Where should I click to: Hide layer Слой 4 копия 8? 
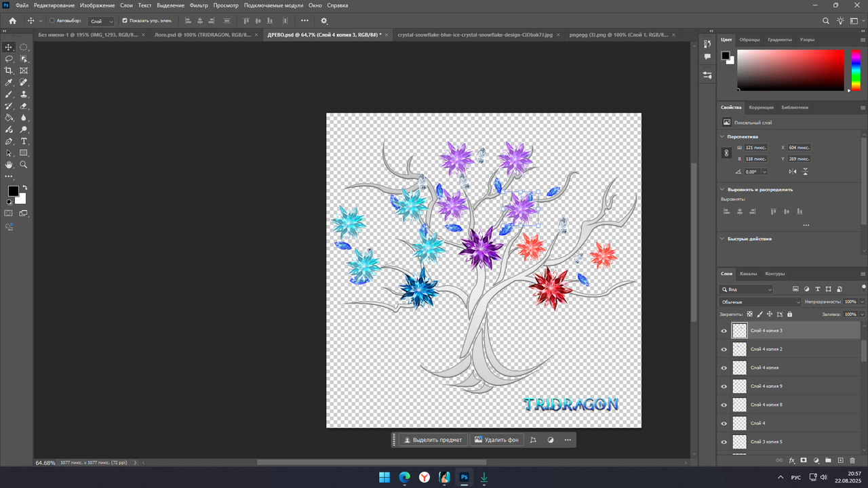[724, 405]
